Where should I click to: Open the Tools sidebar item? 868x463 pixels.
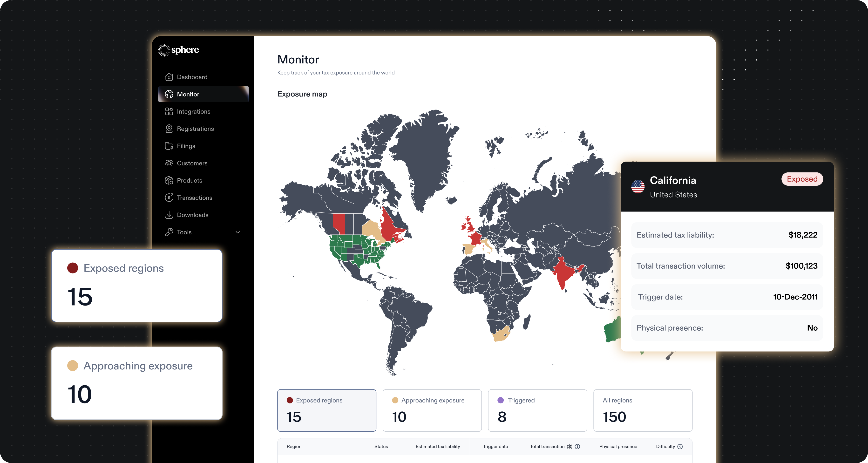184,232
